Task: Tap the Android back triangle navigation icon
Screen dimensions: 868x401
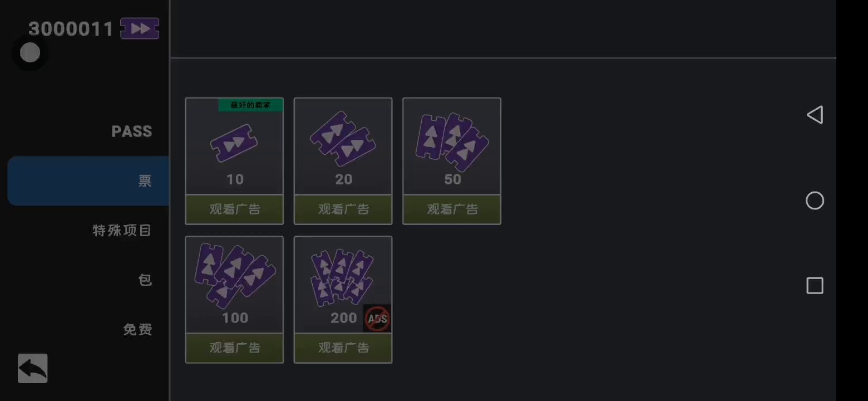Action: tap(815, 115)
